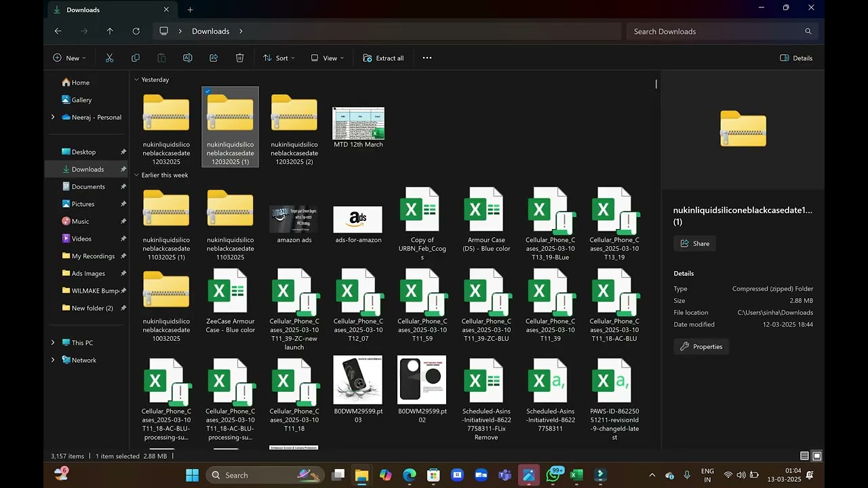Uncheck the selected nukinliquidsiliconeblackcasedate12032025 (1) checkbox
Screen dimensions: 868x488
click(x=208, y=91)
